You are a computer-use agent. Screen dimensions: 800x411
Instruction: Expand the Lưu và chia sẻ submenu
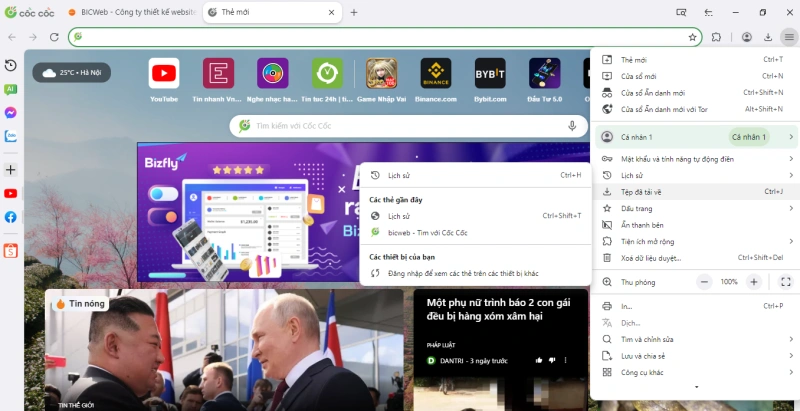pyautogui.click(x=694, y=356)
